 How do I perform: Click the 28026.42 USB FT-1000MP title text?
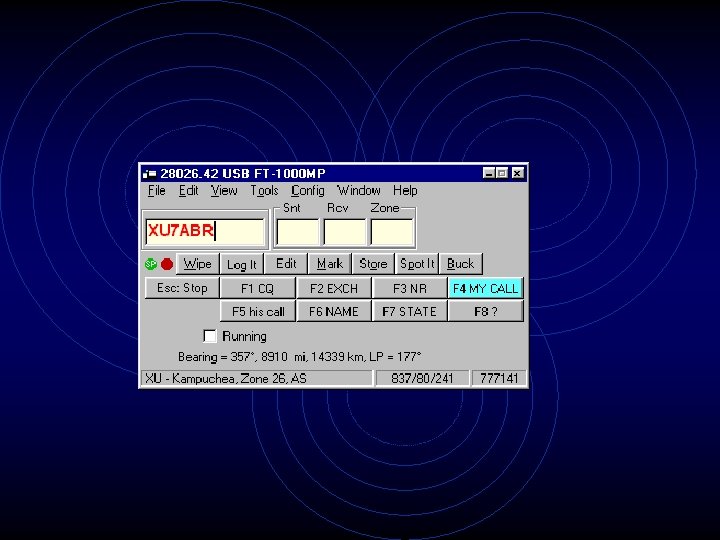pyautogui.click(x=242, y=174)
